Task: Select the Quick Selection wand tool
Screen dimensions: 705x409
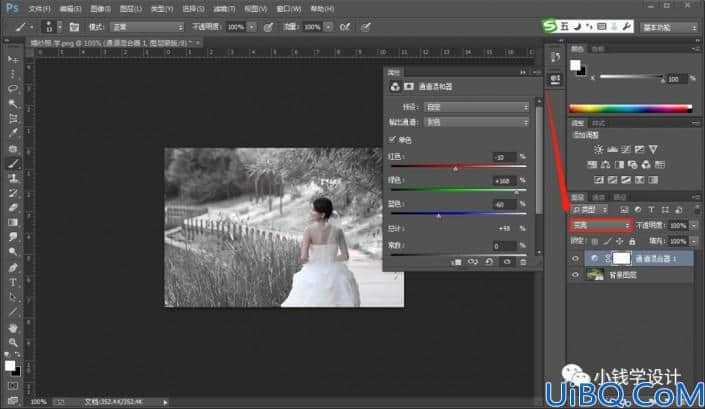Action: [13, 104]
